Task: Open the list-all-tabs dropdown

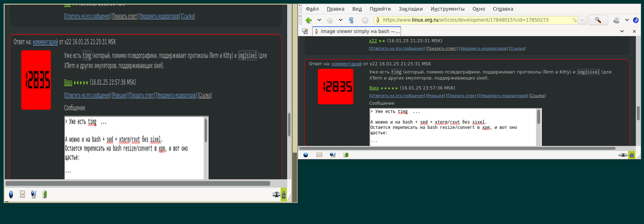Action: point(621,31)
